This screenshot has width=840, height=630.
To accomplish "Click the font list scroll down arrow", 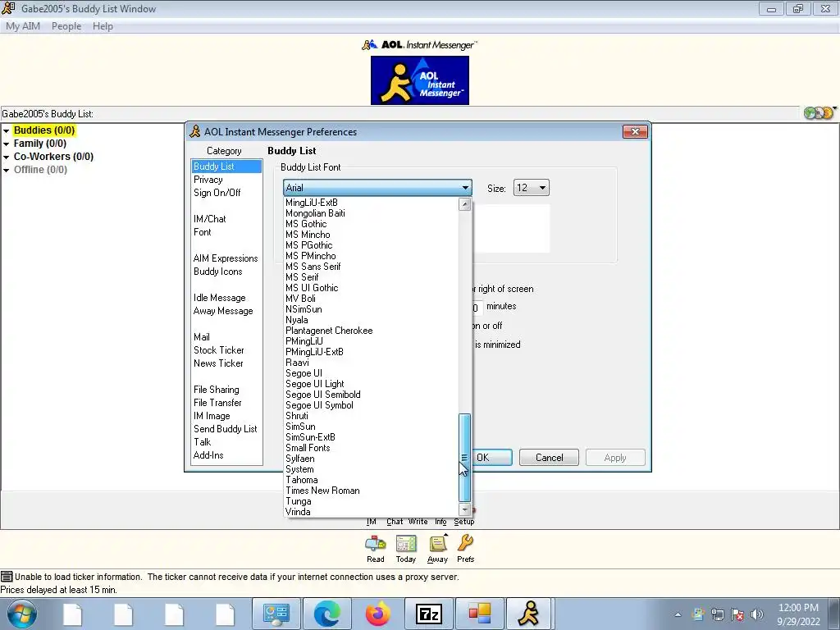I will (465, 510).
